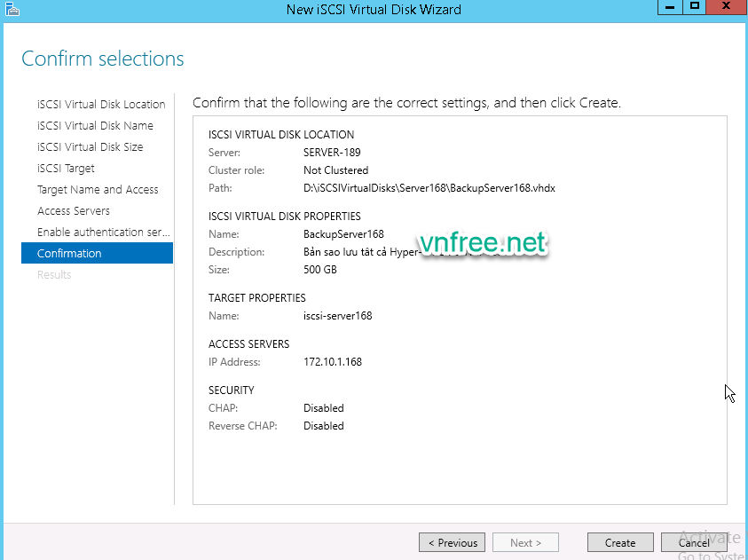Click the SERVER-189 server value
This screenshot has height=560, width=748.
pos(331,153)
